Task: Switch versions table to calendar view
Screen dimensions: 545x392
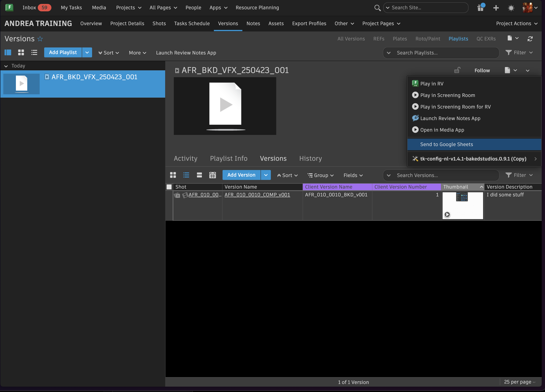Action: pyautogui.click(x=212, y=175)
